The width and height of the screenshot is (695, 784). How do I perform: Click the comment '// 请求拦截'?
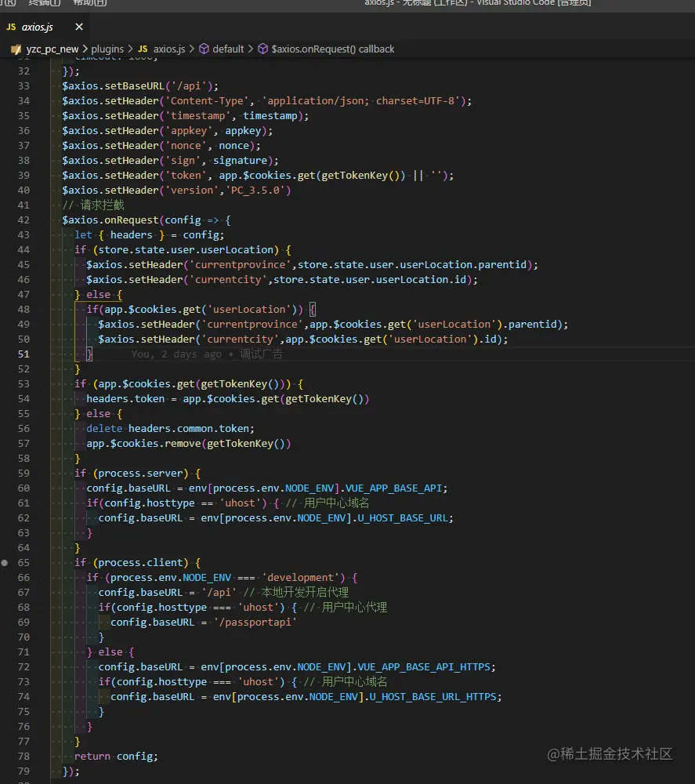pos(93,205)
